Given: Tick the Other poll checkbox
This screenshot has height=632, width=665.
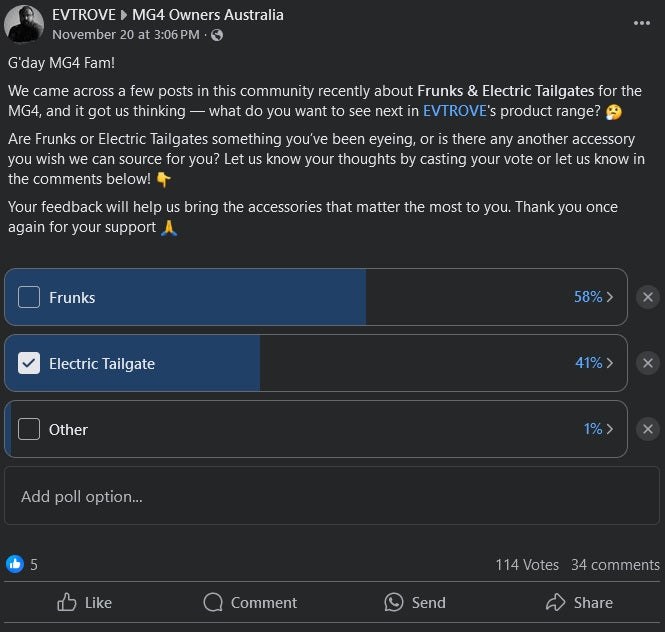Looking at the screenshot, I should tap(29, 429).
